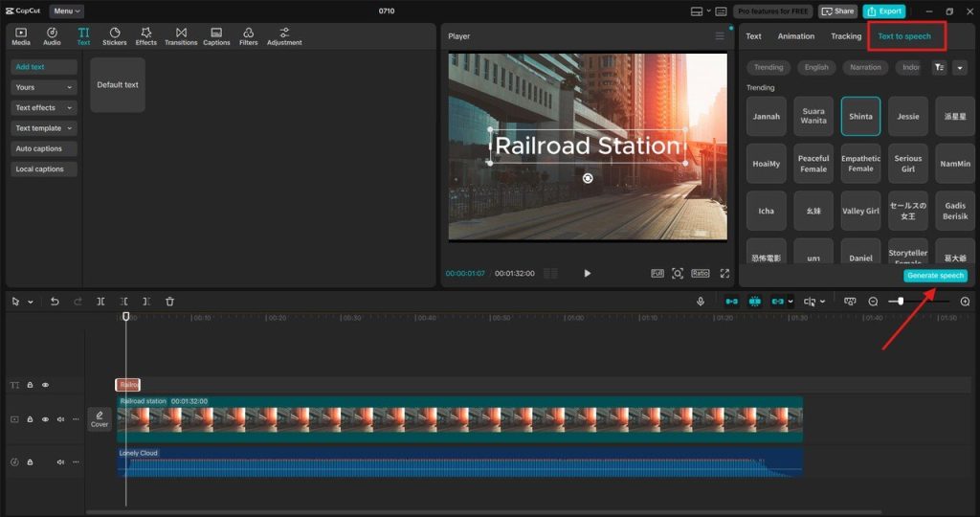Click the timeline zoom slider handle
The image size is (980, 517).
900,302
